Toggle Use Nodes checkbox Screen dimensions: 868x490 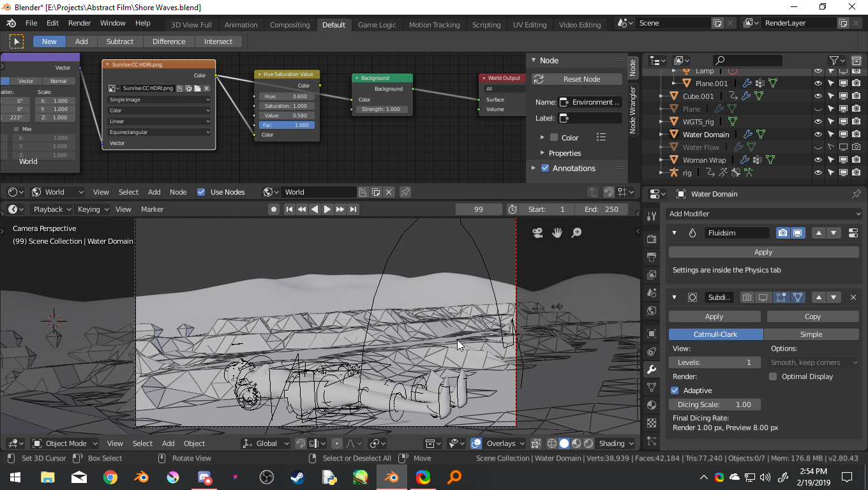201,192
